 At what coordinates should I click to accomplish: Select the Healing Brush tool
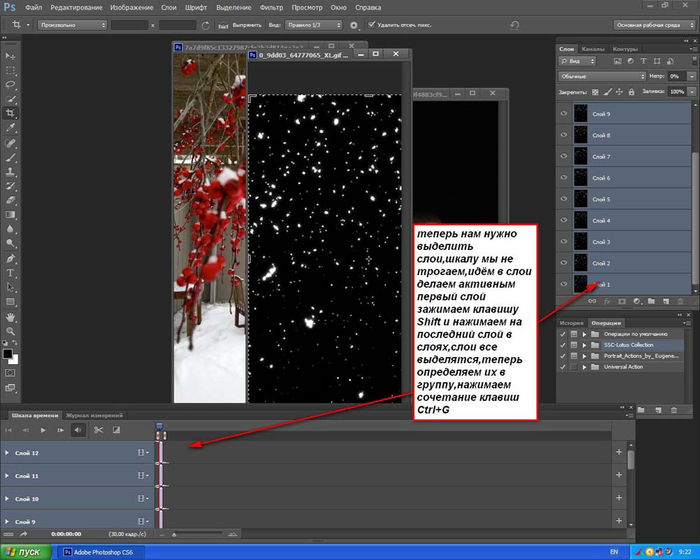(10, 143)
